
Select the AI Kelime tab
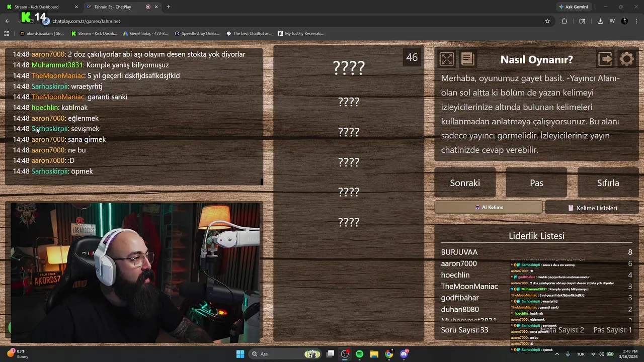(x=489, y=207)
